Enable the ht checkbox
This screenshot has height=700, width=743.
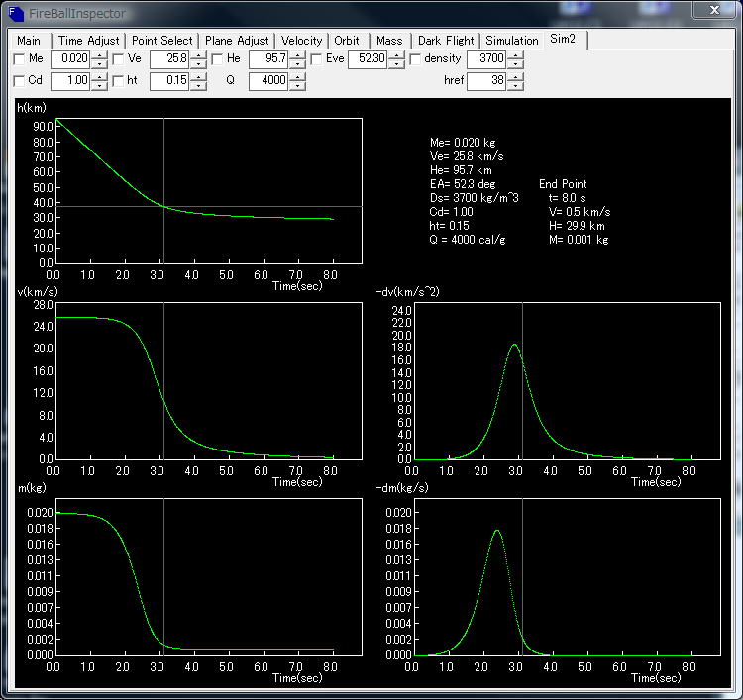pyautogui.click(x=118, y=80)
